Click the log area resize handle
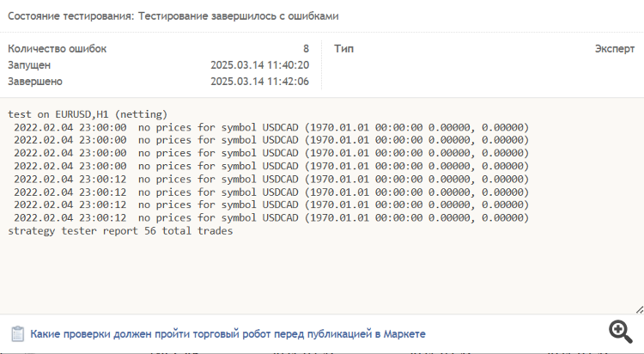Screen dimensions: 644x354 click(x=637, y=308)
